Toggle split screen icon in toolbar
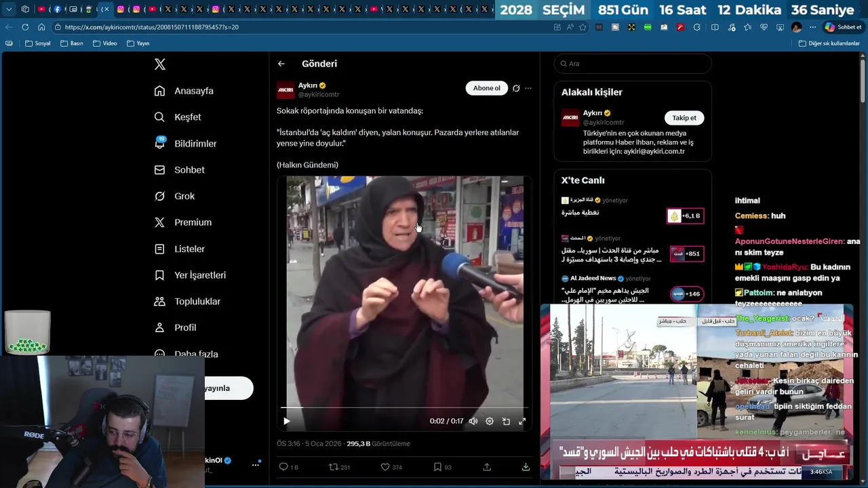Screen dimensions: 868x488 click(x=715, y=27)
